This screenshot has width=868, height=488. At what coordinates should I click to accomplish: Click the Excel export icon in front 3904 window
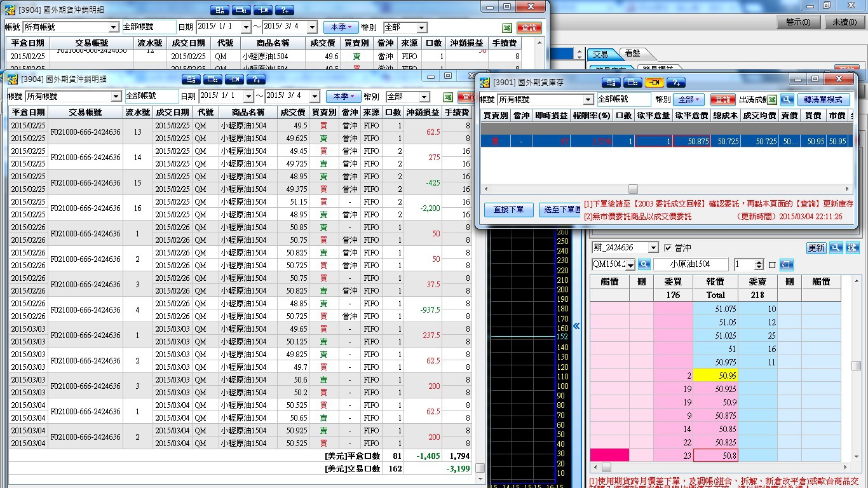click(448, 97)
